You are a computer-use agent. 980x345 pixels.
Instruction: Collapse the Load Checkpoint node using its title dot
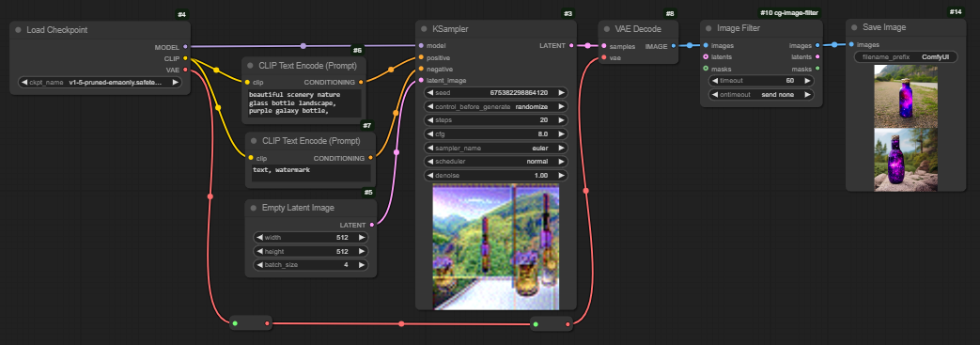click(18, 30)
